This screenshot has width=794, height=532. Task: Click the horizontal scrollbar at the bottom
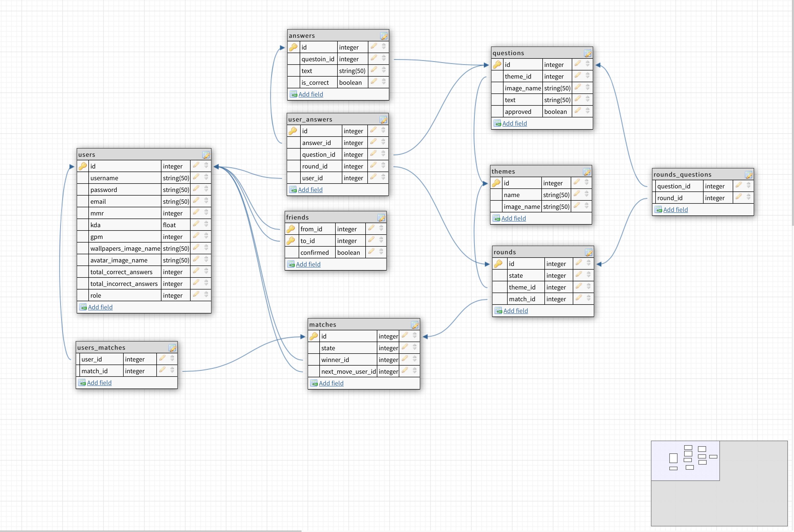coord(150,531)
